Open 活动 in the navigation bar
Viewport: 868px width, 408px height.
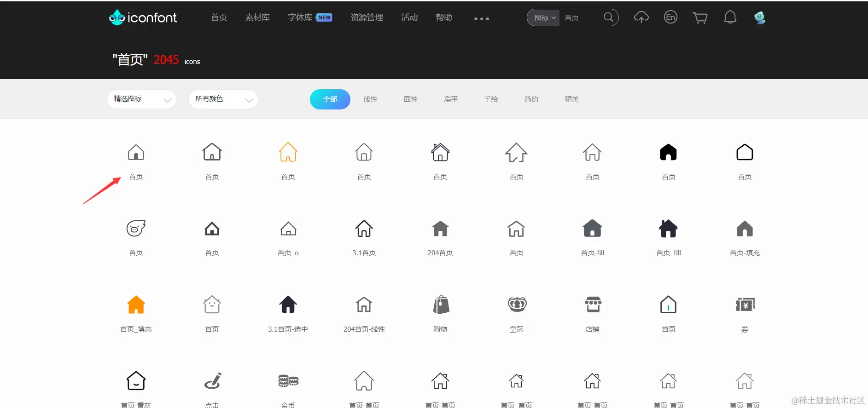coord(409,17)
